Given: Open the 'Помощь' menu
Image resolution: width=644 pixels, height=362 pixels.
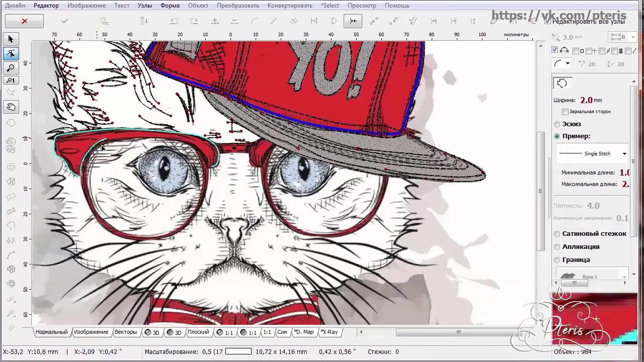Looking at the screenshot, I should click(x=397, y=6).
